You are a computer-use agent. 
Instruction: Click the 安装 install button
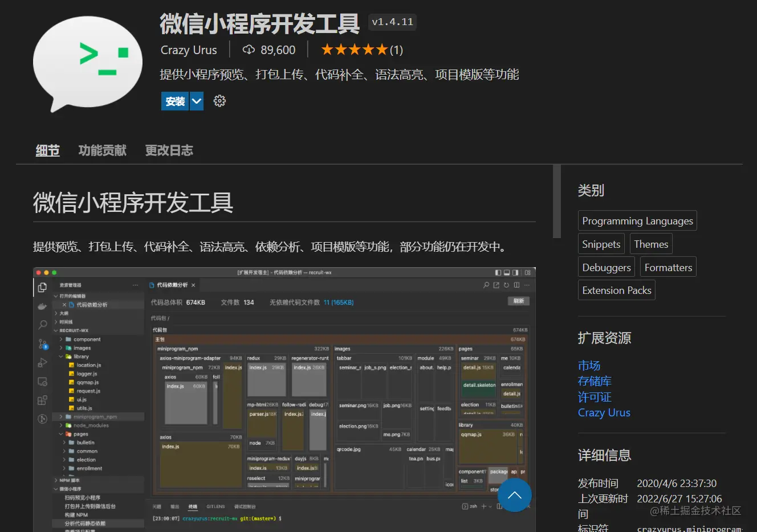[175, 101]
